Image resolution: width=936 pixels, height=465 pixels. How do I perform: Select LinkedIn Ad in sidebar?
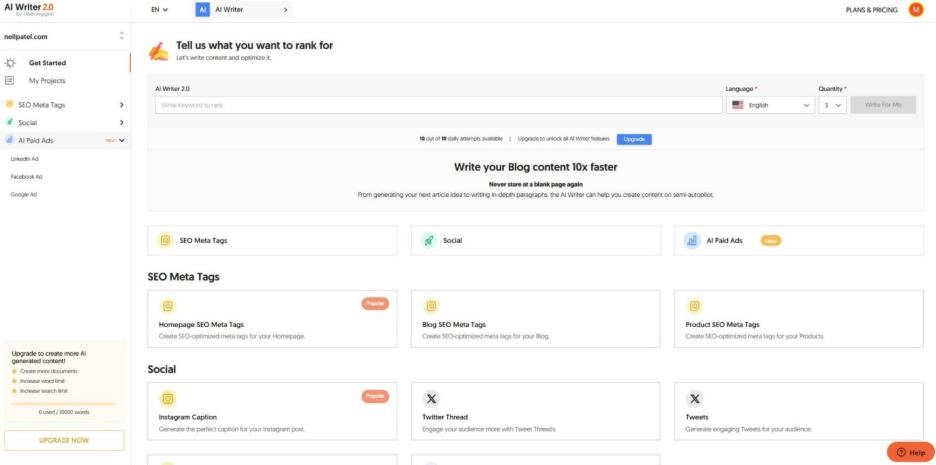pos(24,159)
